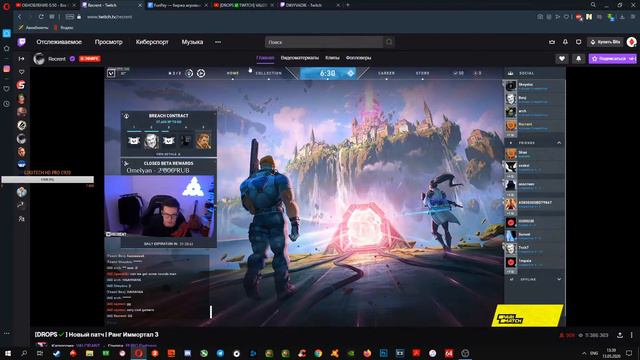This screenshot has height=360, width=640.
Task: Open share upload icon below stream
Action: [620, 335]
